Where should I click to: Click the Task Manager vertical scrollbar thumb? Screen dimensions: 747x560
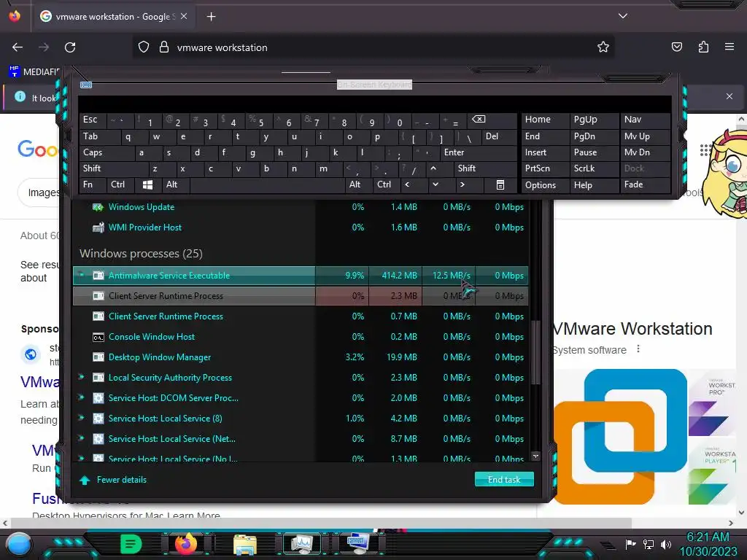click(535, 352)
